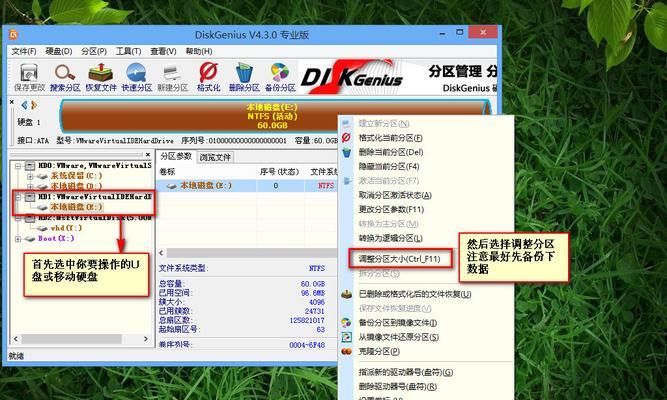Select 系统保留(C:) in the disk tree
The image size is (667, 400).
coord(76,175)
